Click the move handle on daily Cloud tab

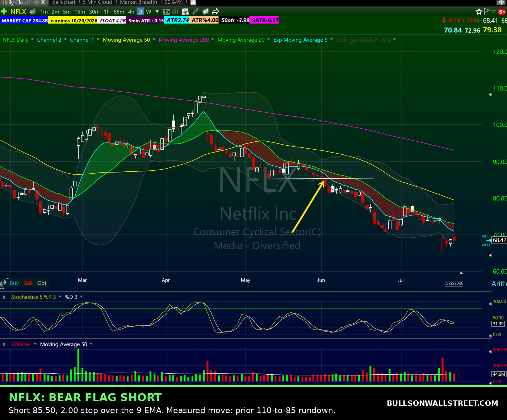[36, 2]
